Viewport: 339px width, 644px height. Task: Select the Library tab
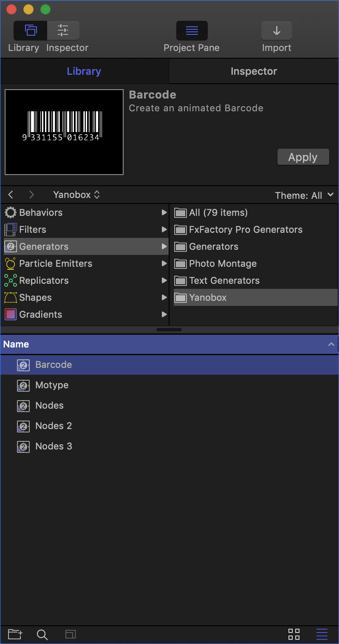pyautogui.click(x=84, y=71)
